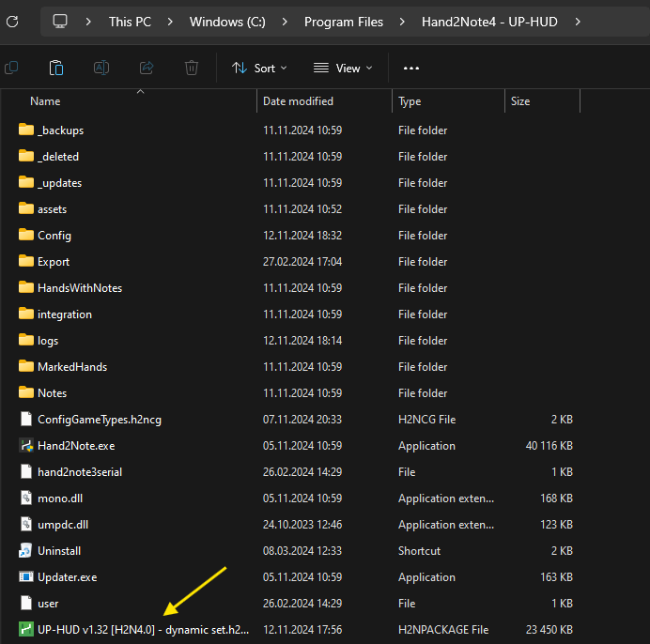This screenshot has width=650, height=644.
Task: Expand the chevron after Program Files
Action: pyautogui.click(x=402, y=22)
